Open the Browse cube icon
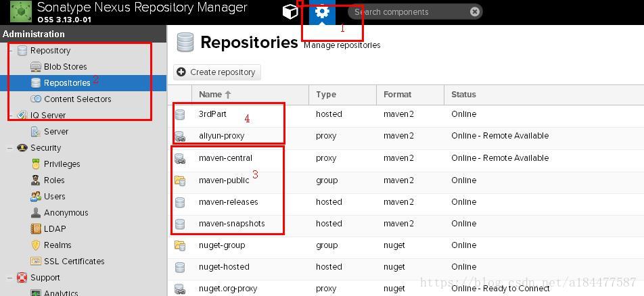Screen dimensions: 644x296 290,11
